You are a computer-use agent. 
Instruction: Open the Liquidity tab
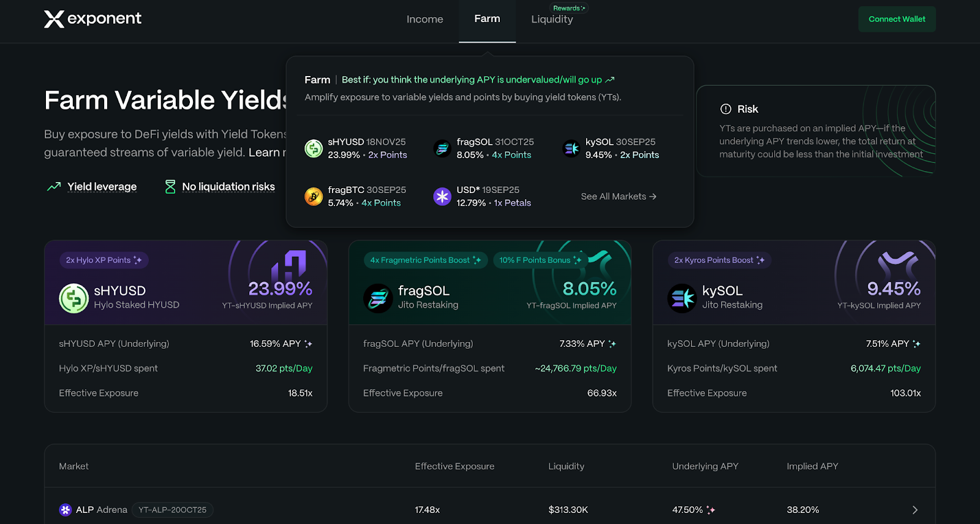[x=552, y=19]
